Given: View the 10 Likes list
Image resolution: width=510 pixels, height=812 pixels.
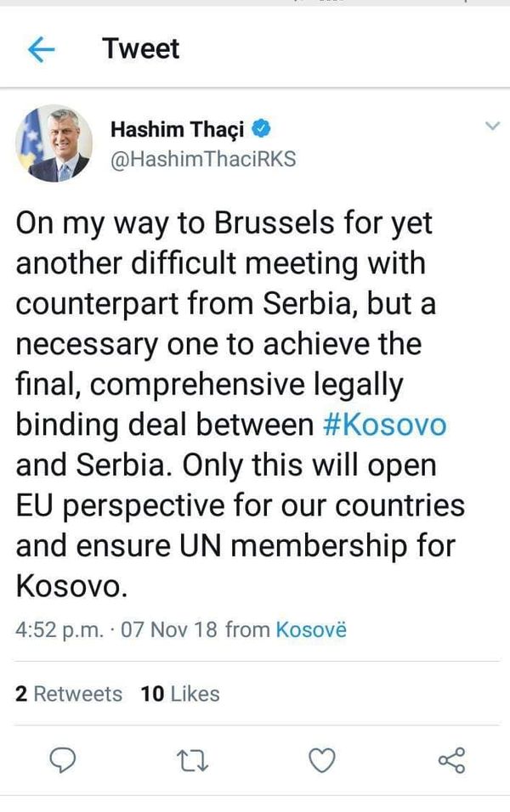Looking at the screenshot, I should coord(180,694).
